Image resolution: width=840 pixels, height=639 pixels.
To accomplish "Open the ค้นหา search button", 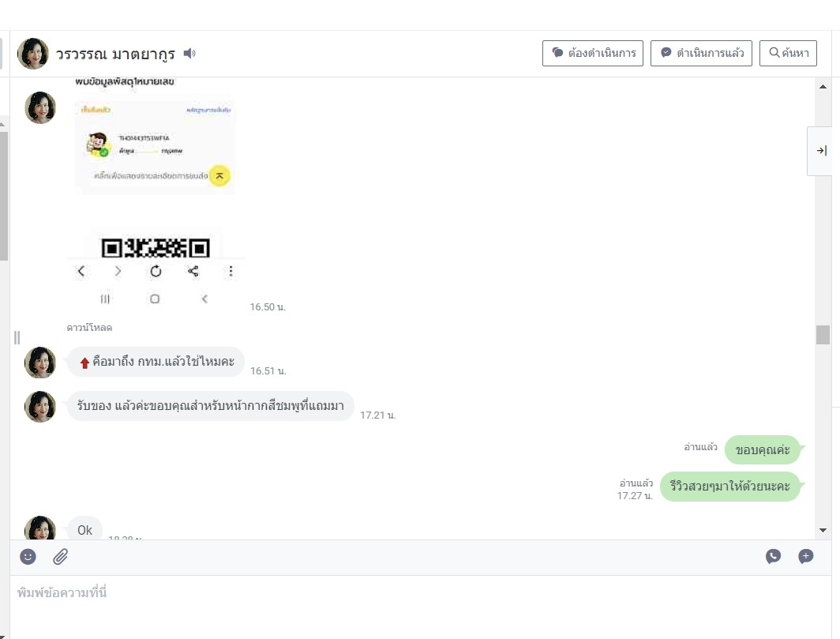I will tap(788, 53).
